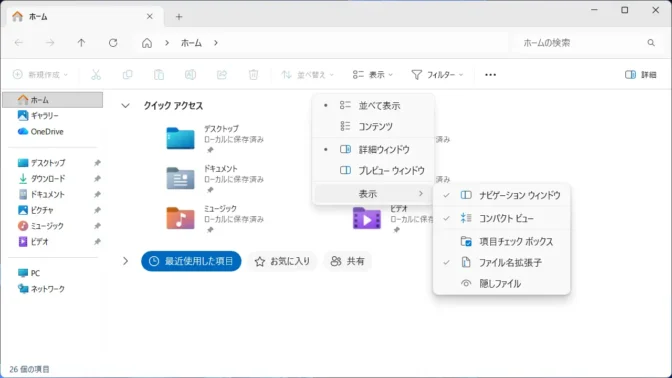
Task: Select ホーム in navigation pane
Action: 53,100
